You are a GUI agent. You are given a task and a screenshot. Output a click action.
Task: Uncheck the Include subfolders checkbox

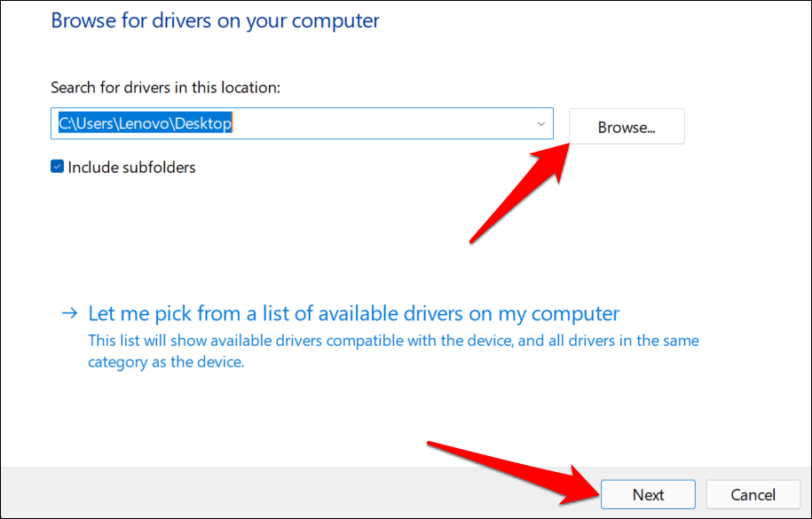58,167
